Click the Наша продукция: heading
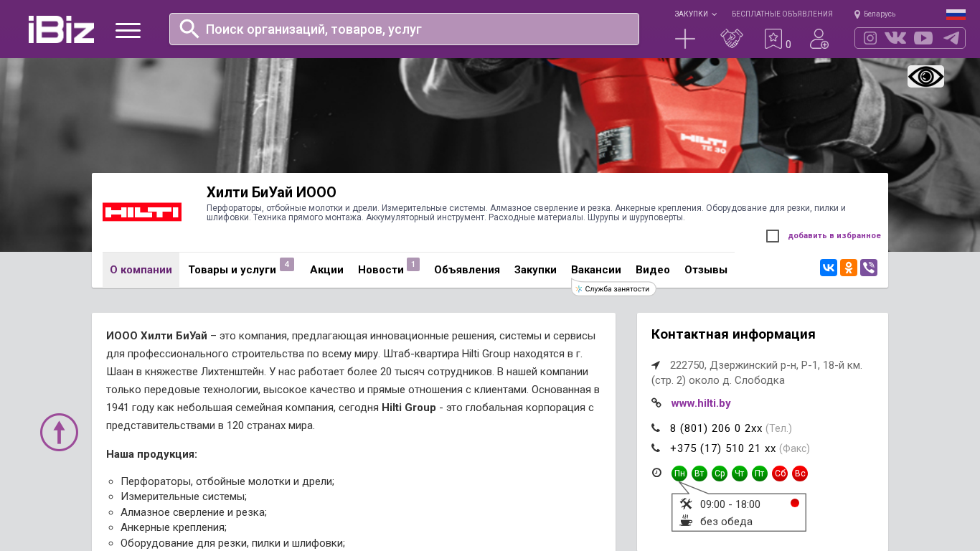 click(x=151, y=454)
